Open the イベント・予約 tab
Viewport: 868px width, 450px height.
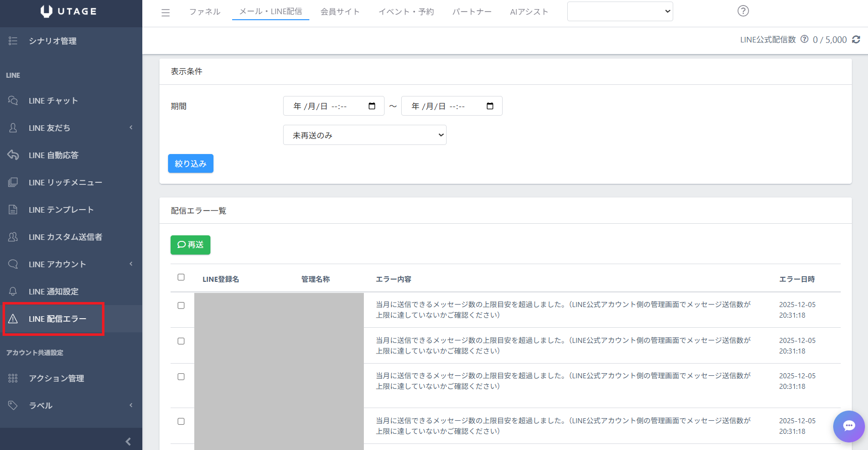[406, 12]
